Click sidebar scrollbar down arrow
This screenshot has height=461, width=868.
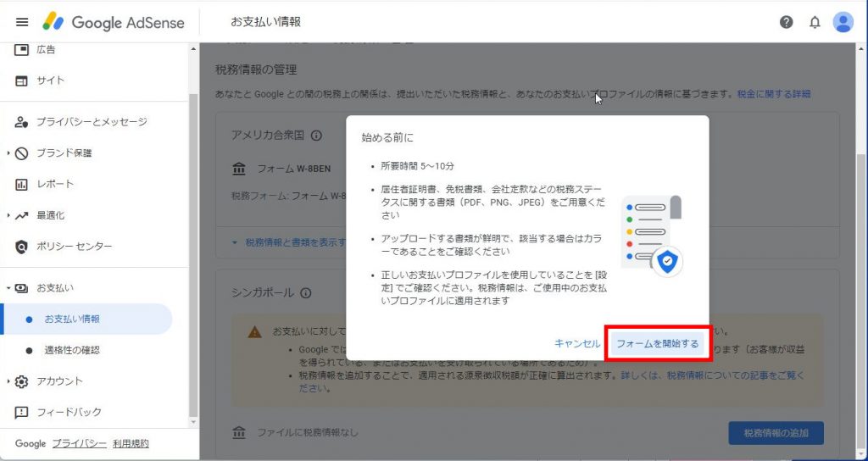coord(193,422)
